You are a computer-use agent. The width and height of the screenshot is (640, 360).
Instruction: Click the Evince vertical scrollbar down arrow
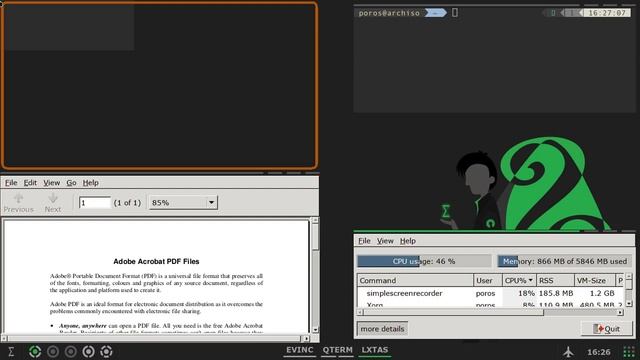point(315,329)
